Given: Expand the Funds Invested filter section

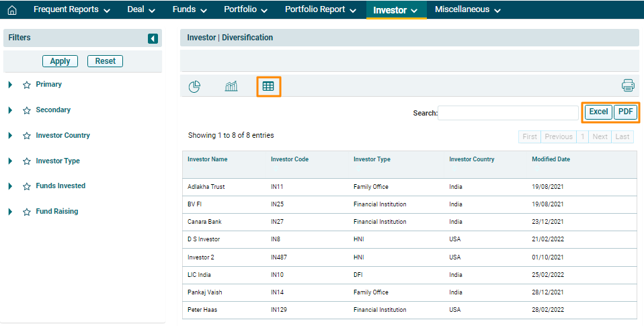Looking at the screenshot, I should 11,186.
